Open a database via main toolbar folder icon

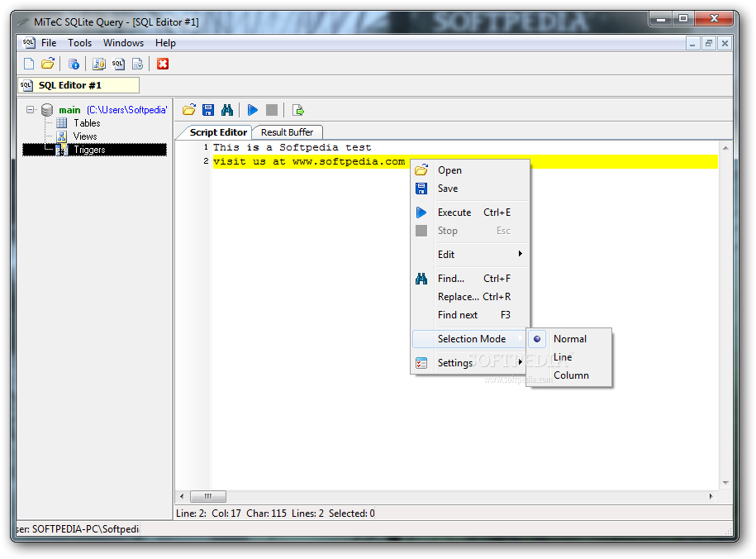48,64
